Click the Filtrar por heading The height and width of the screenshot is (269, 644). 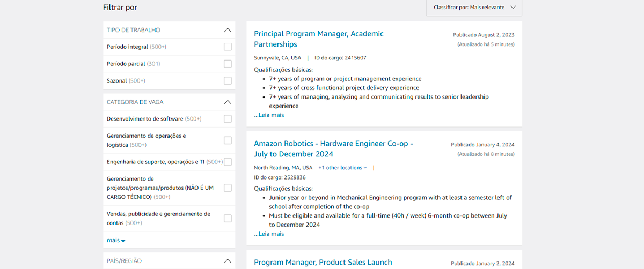[x=120, y=8]
